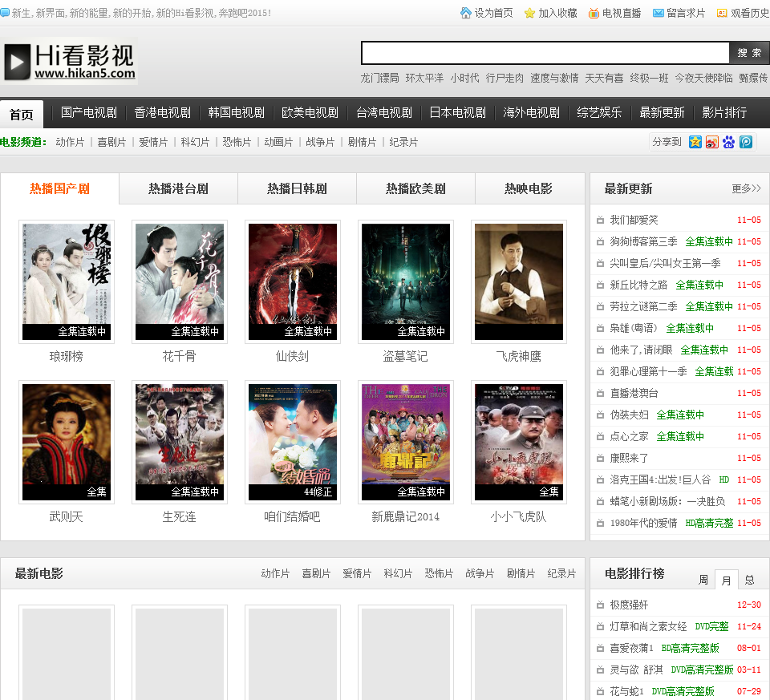This screenshot has height=700, width=770.
Task: Open 台湾电视剧 in the navigation bar
Action: coord(384,112)
